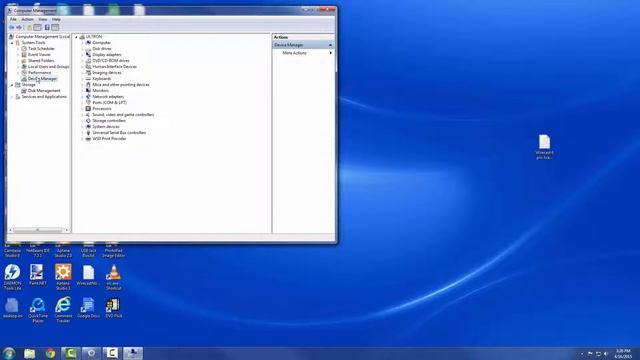Expand Universal Serial Bus controllers category
The width and height of the screenshot is (640, 360).
tap(82, 133)
